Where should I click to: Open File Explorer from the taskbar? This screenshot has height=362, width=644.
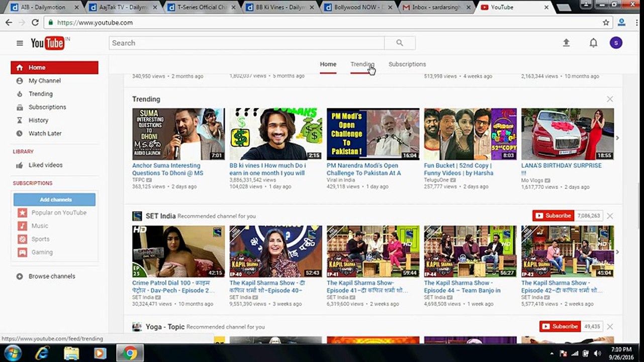(71, 353)
